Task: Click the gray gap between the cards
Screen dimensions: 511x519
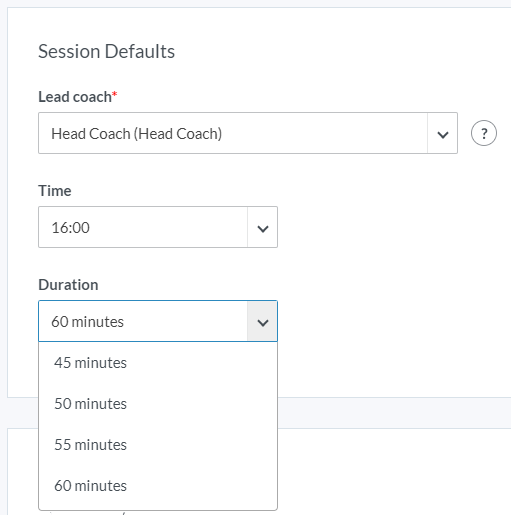Action: [393, 413]
